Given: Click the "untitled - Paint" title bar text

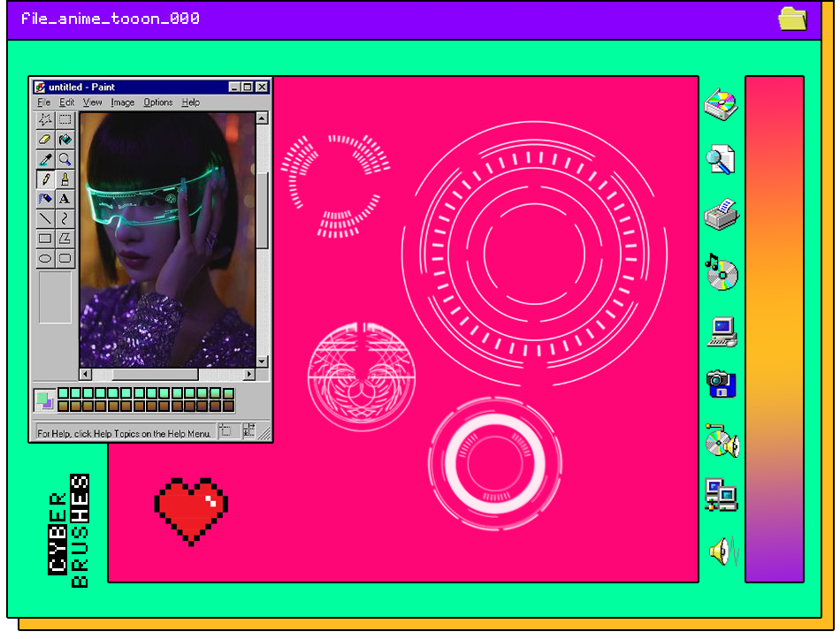Looking at the screenshot, I should click(81, 87).
